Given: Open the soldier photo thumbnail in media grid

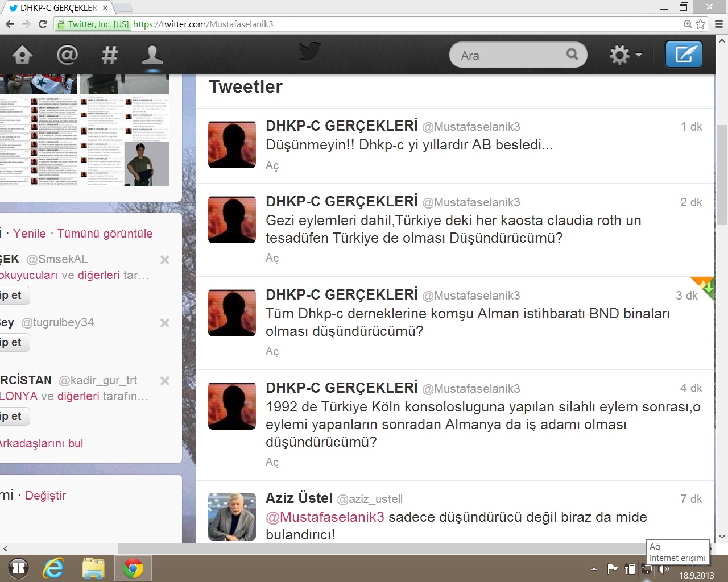Looking at the screenshot, I should click(x=148, y=164).
